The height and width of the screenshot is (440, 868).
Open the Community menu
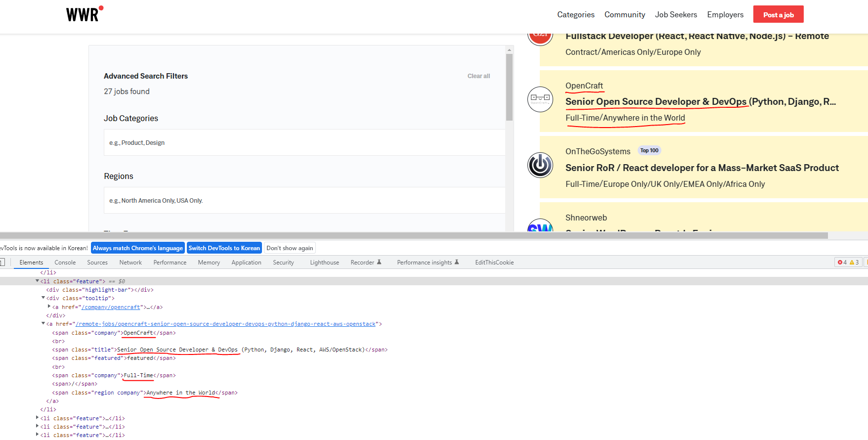[x=625, y=14]
